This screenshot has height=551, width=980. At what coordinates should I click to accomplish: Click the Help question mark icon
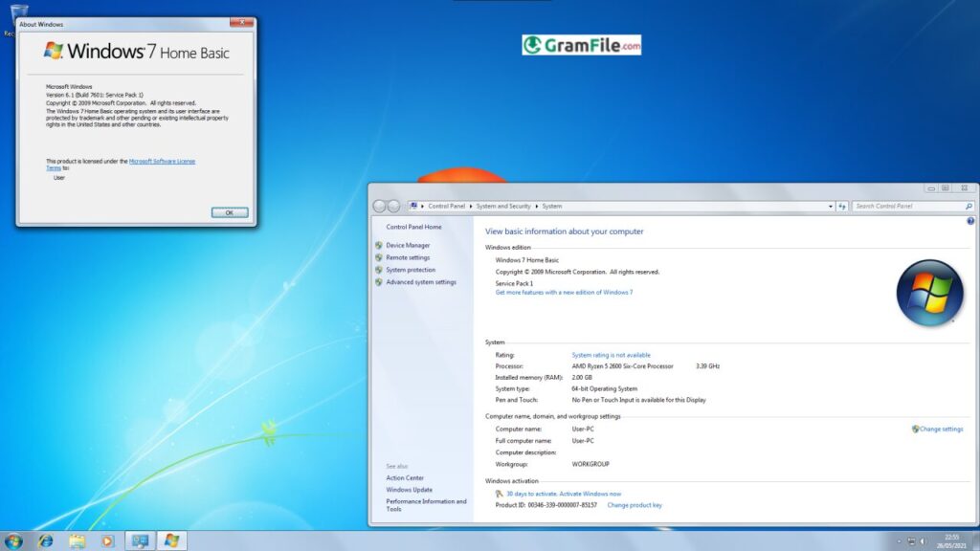click(x=969, y=220)
